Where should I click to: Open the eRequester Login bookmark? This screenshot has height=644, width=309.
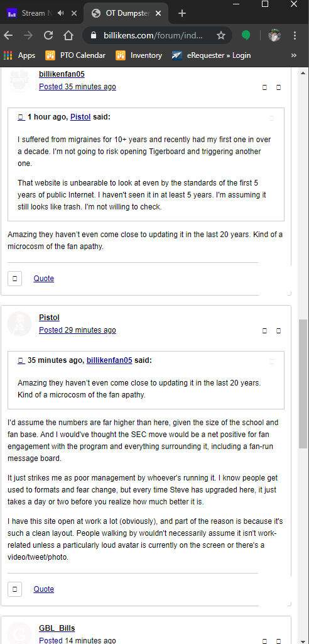pos(212,55)
